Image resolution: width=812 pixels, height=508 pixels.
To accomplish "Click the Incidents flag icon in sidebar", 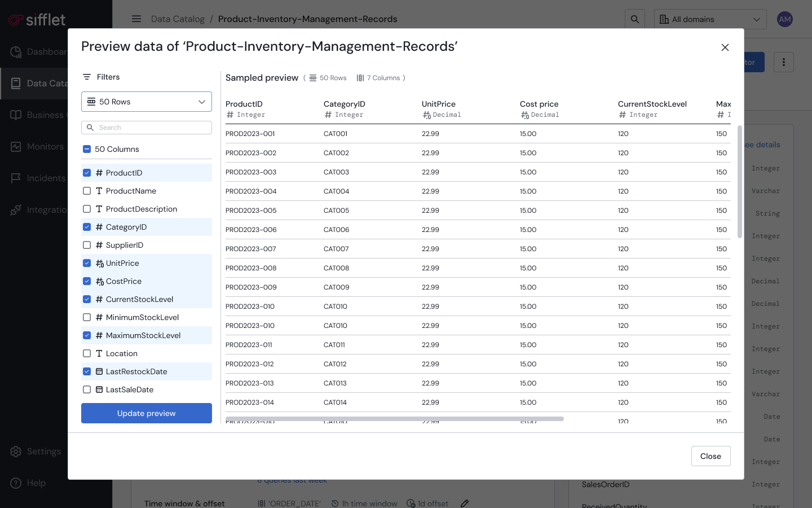I will coord(16,178).
